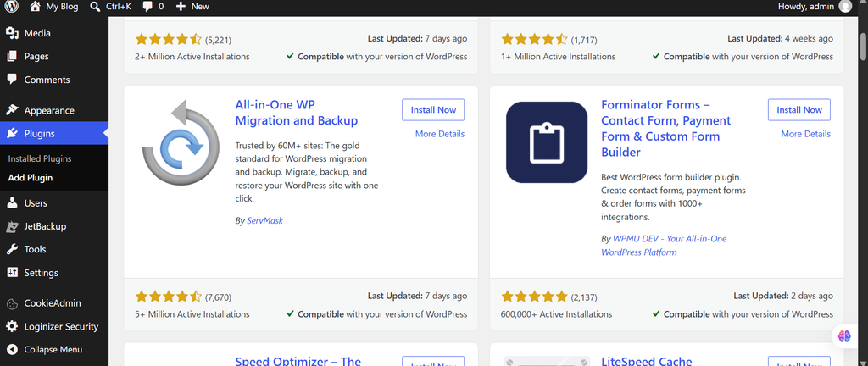868x366 pixels.
Task: Click the colorful brain floating icon
Action: pyautogui.click(x=844, y=335)
